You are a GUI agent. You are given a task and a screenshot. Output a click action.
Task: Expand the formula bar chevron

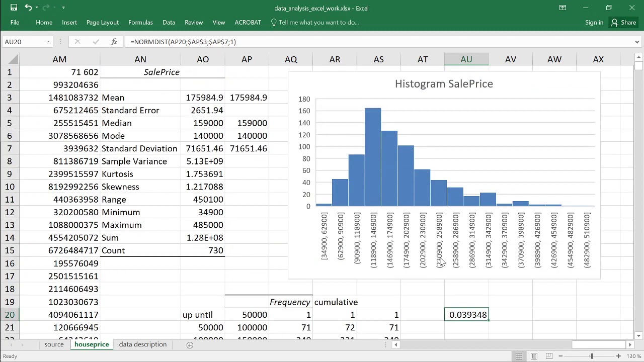point(637,42)
